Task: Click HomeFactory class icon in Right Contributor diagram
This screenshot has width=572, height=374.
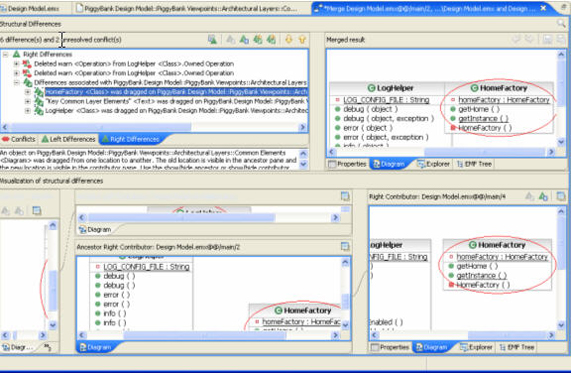Action: point(473,245)
